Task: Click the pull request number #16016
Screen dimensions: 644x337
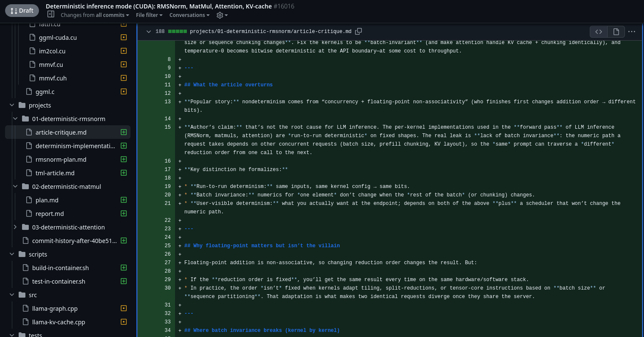Action: pos(284,6)
